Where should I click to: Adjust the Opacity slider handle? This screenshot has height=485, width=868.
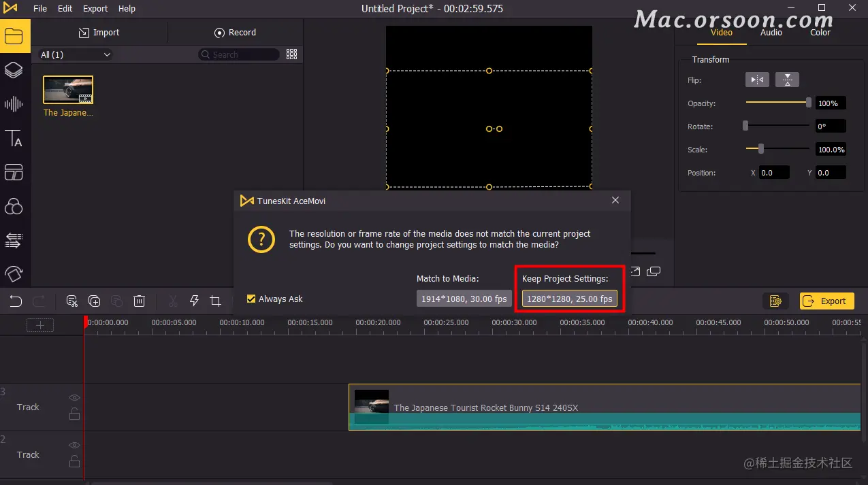(x=809, y=103)
